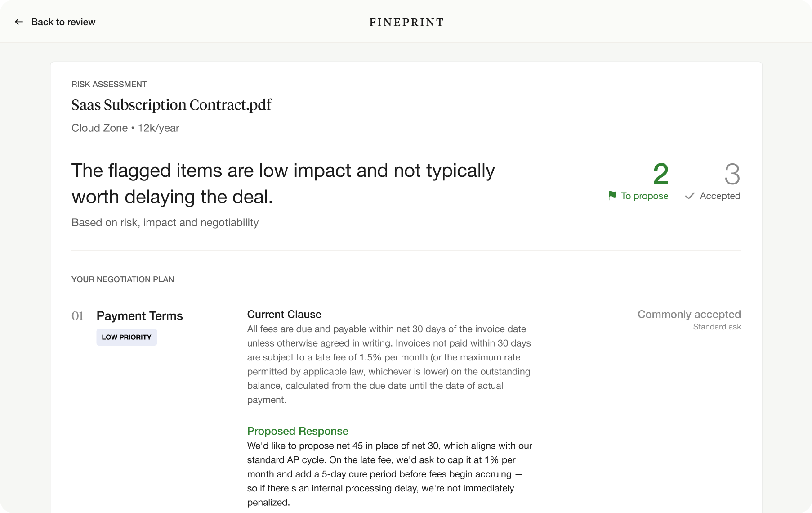This screenshot has width=812, height=513.
Task: Click the back arrow icon
Action: point(18,22)
